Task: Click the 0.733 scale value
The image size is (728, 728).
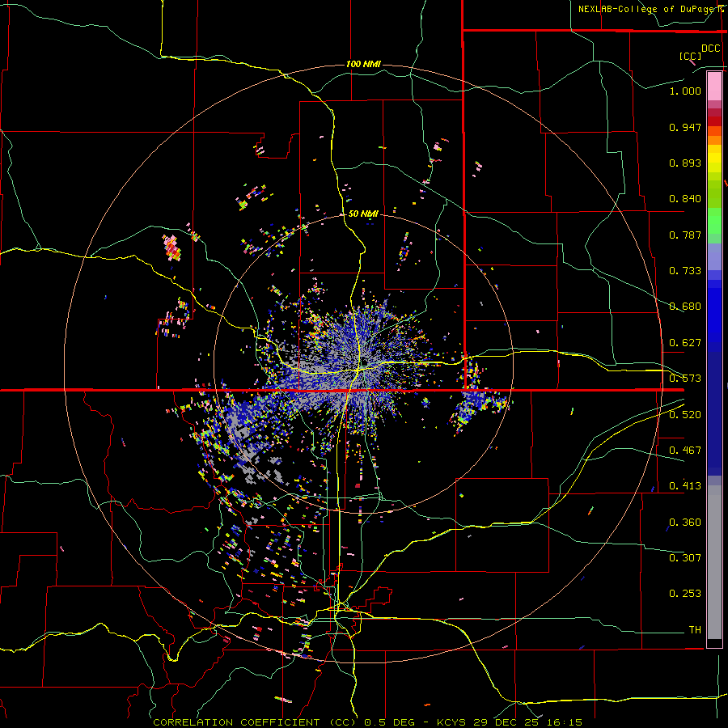Action: pos(685,271)
